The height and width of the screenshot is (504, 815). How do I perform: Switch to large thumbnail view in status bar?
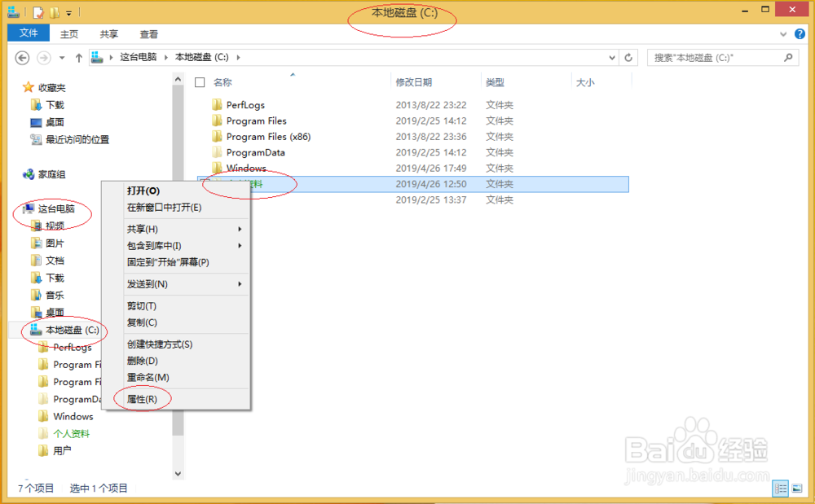(796, 489)
